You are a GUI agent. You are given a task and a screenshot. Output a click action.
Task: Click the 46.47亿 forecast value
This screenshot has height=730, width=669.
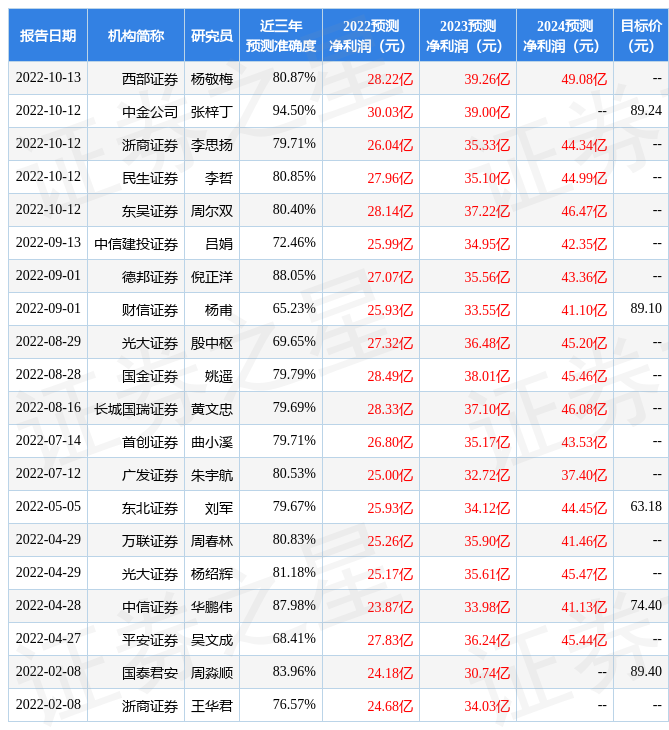click(584, 211)
